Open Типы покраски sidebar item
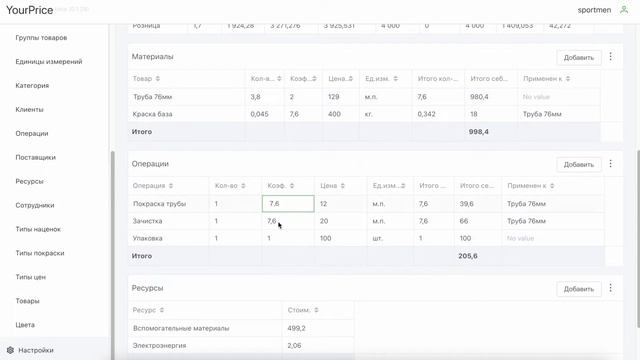 coord(40,253)
